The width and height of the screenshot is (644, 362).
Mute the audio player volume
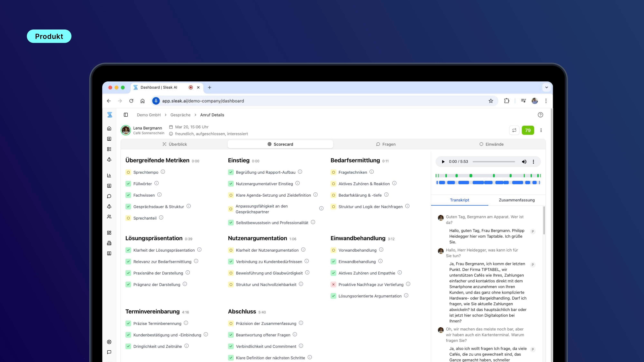(x=524, y=162)
